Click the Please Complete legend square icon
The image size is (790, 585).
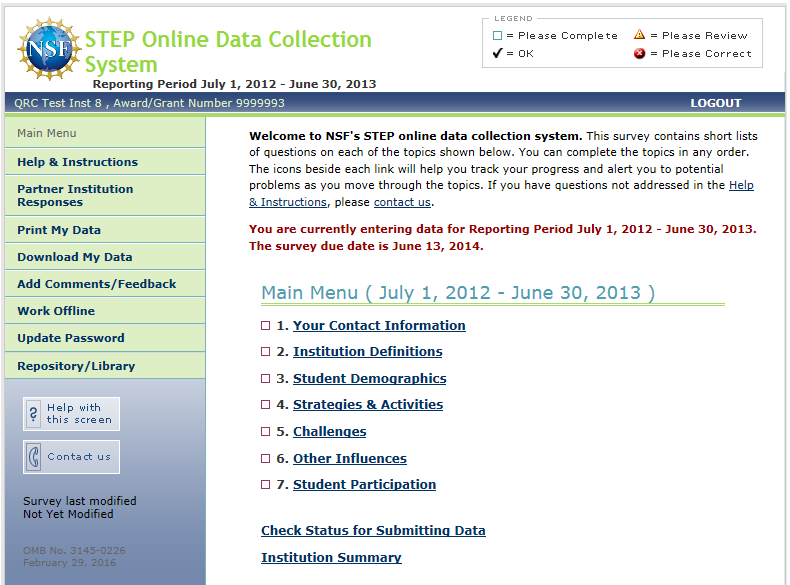tap(497, 35)
